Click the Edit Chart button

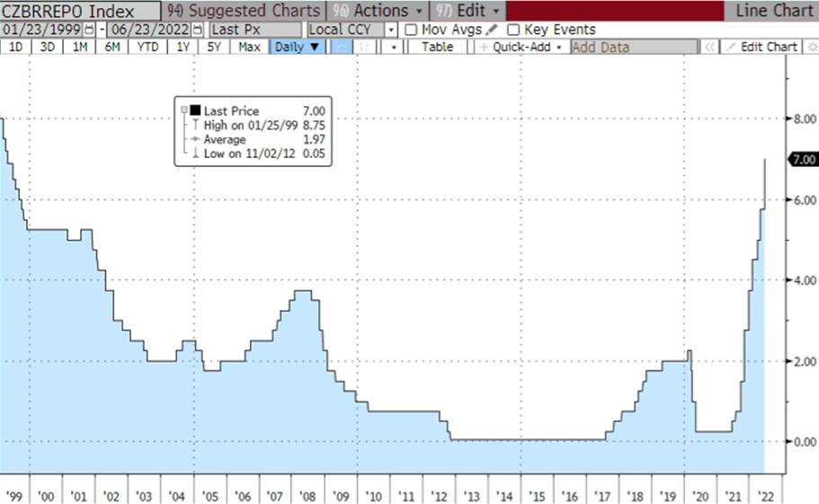coord(762,47)
